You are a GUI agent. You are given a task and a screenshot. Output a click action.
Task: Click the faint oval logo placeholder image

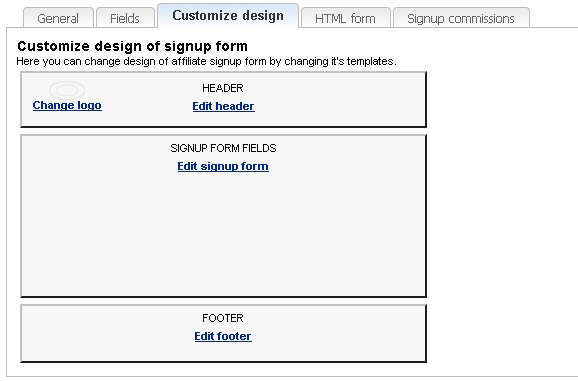67,90
